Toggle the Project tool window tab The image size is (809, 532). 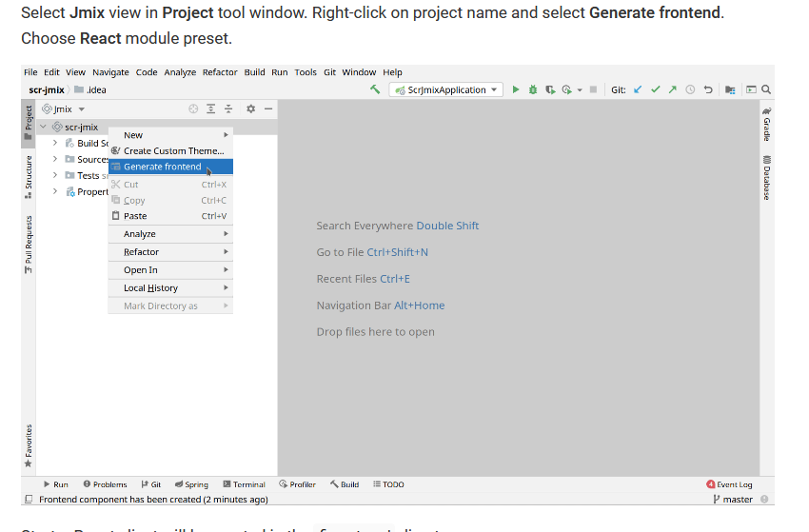(29, 123)
